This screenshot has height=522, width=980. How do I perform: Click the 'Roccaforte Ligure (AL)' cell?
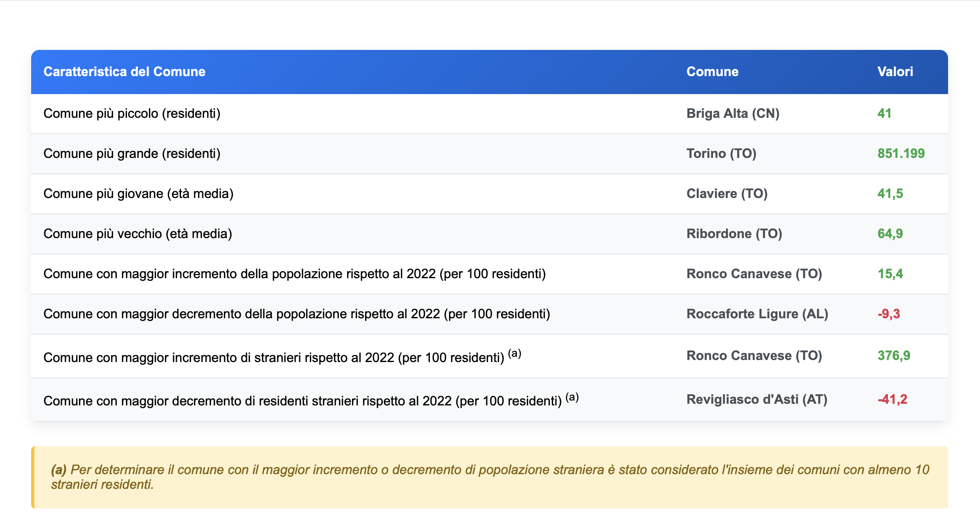(757, 314)
